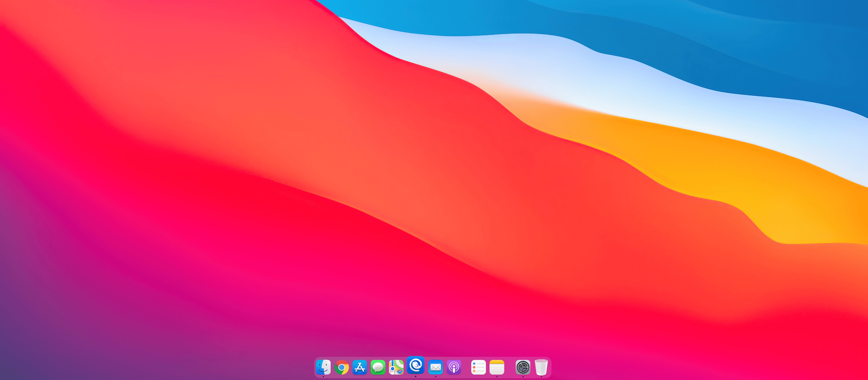The image size is (868, 380).
Task: Open the Reminders app
Action: [478, 367]
